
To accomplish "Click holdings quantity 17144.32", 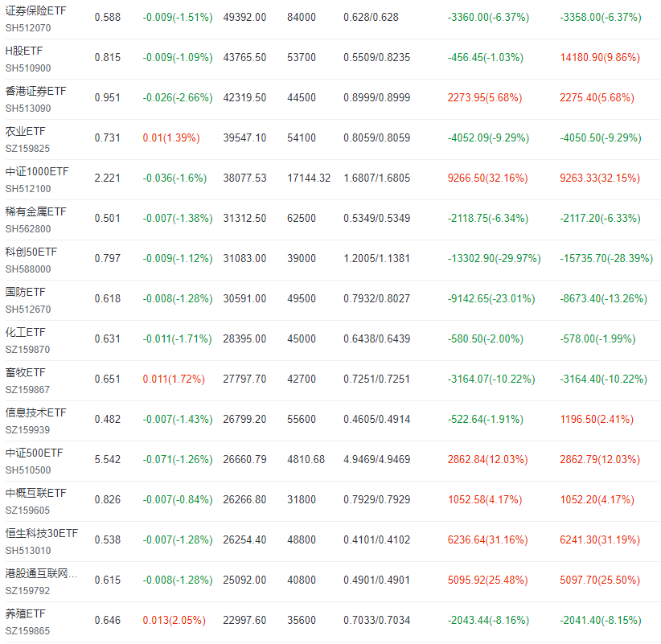I will tap(309, 178).
